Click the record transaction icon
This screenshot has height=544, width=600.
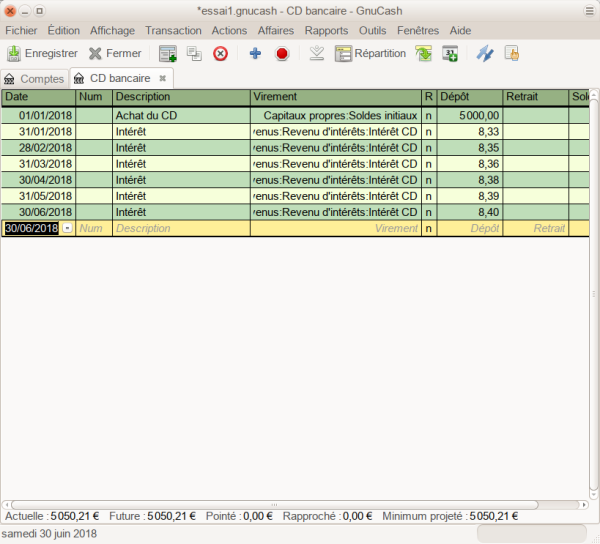(168, 53)
